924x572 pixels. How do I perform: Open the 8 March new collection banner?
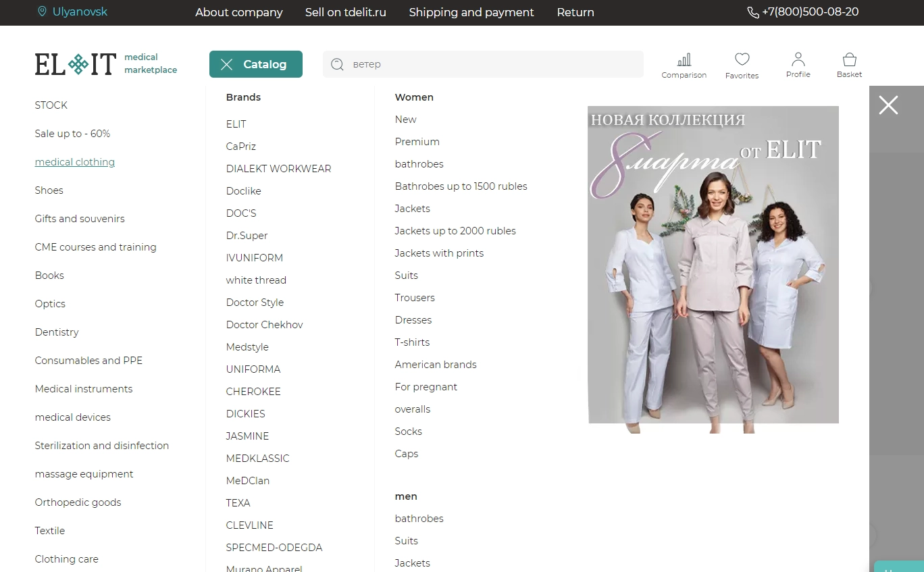click(713, 269)
